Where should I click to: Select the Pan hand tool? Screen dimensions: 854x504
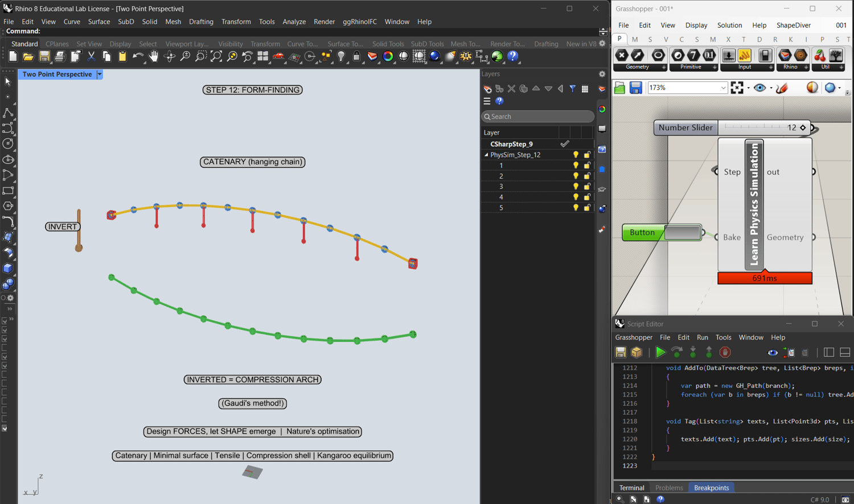tap(154, 56)
